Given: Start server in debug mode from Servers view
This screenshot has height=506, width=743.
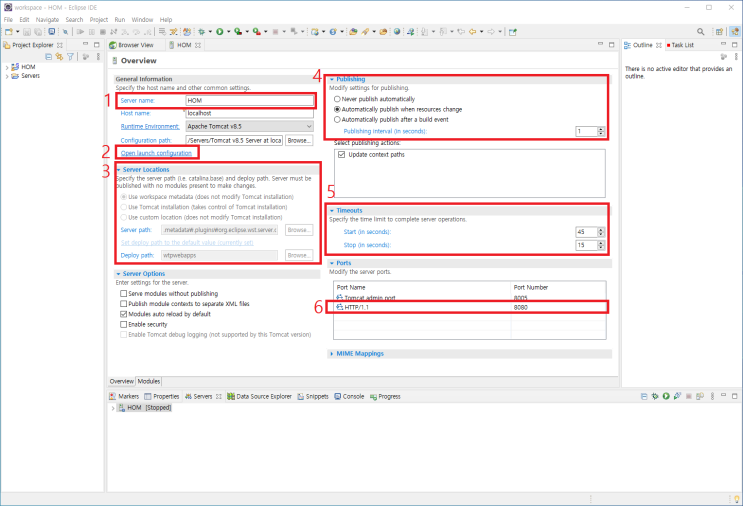Looking at the screenshot, I should (x=655, y=396).
